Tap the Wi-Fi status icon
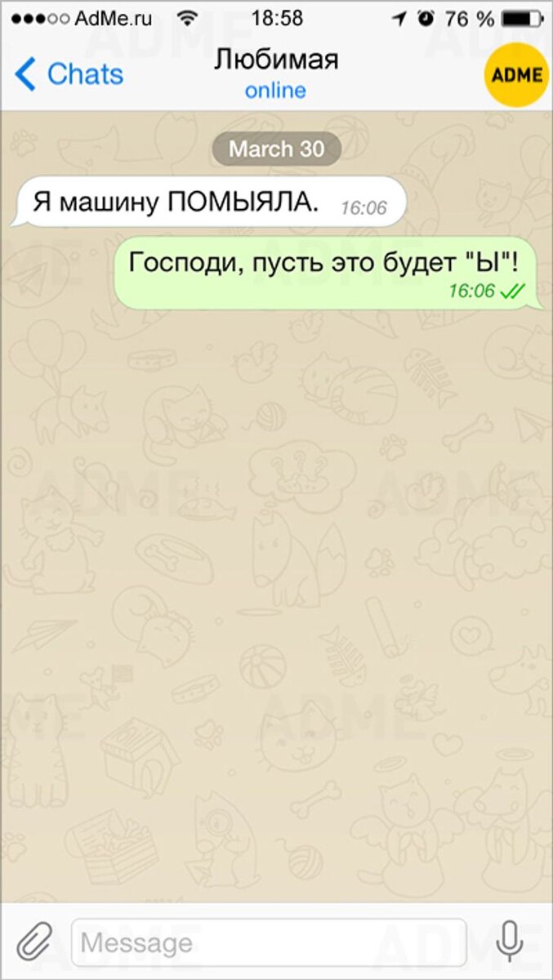Screen dimensions: 553x980 coord(189,18)
